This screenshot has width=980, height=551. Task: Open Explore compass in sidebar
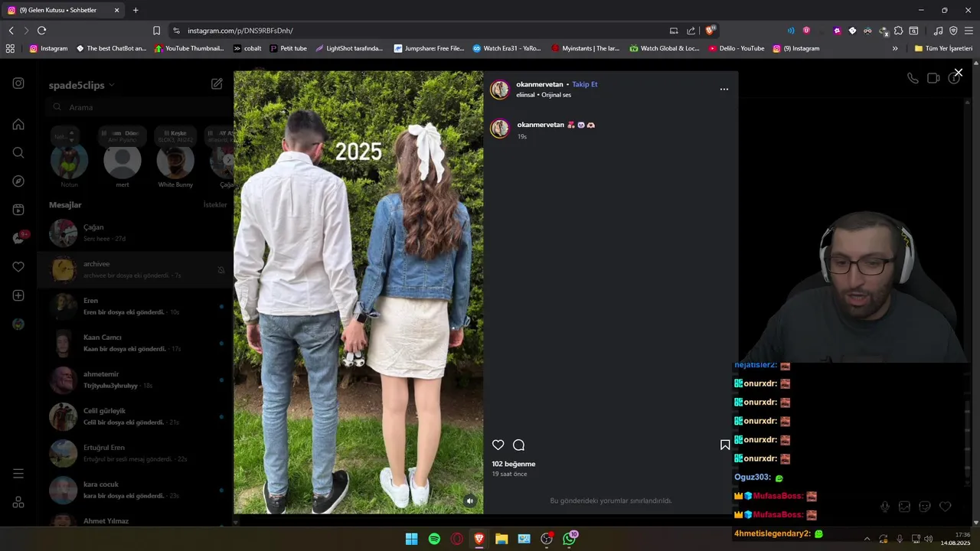pos(18,181)
